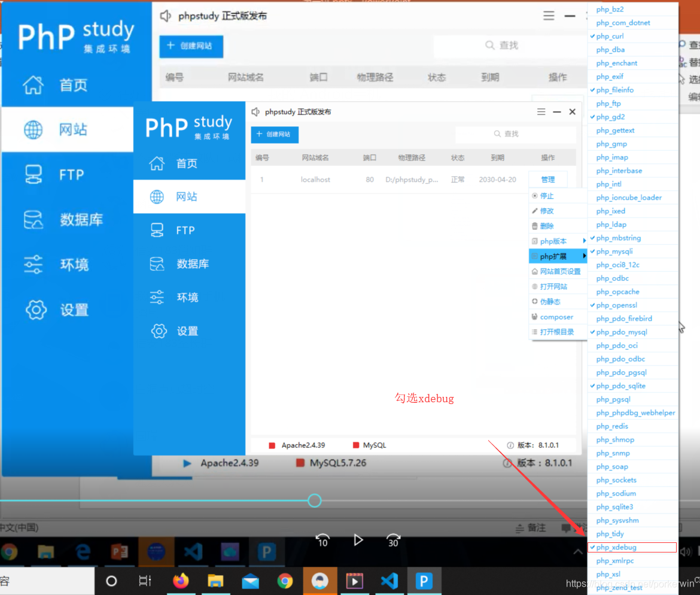700x595 pixels.
Task: Choose 打开根目录 from the site menu
Action: click(558, 332)
